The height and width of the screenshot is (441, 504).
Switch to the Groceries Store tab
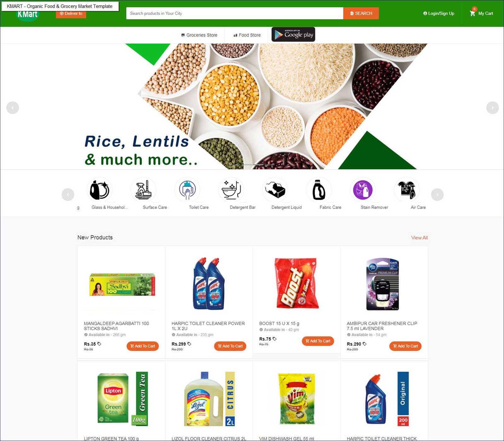(199, 35)
